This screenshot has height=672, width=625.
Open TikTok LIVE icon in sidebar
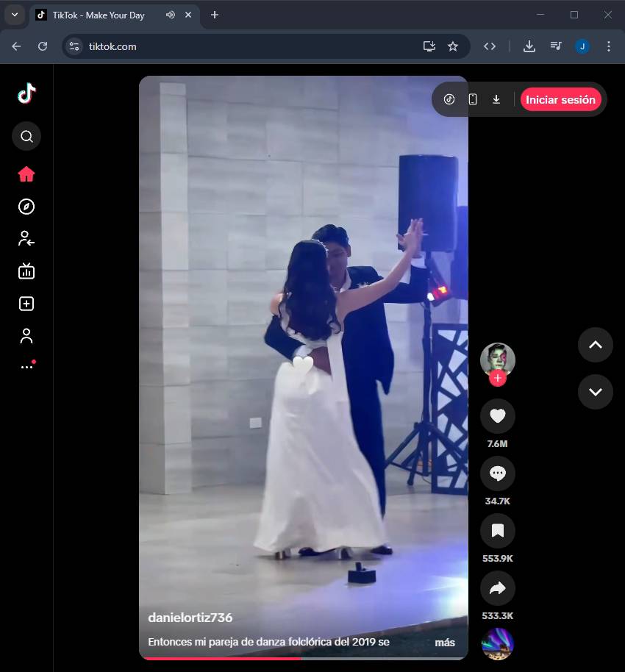[26, 271]
